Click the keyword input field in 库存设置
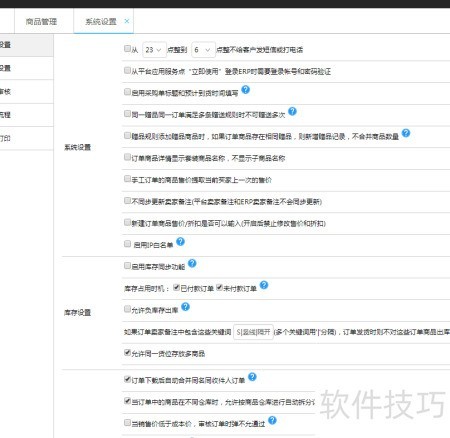The image size is (450, 438). click(253, 332)
